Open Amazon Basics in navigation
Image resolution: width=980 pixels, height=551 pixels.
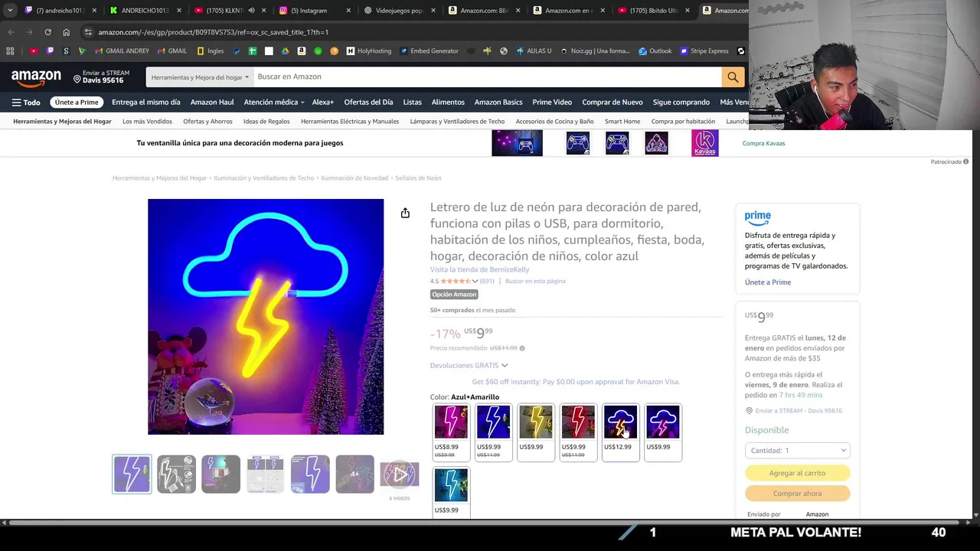pyautogui.click(x=498, y=102)
